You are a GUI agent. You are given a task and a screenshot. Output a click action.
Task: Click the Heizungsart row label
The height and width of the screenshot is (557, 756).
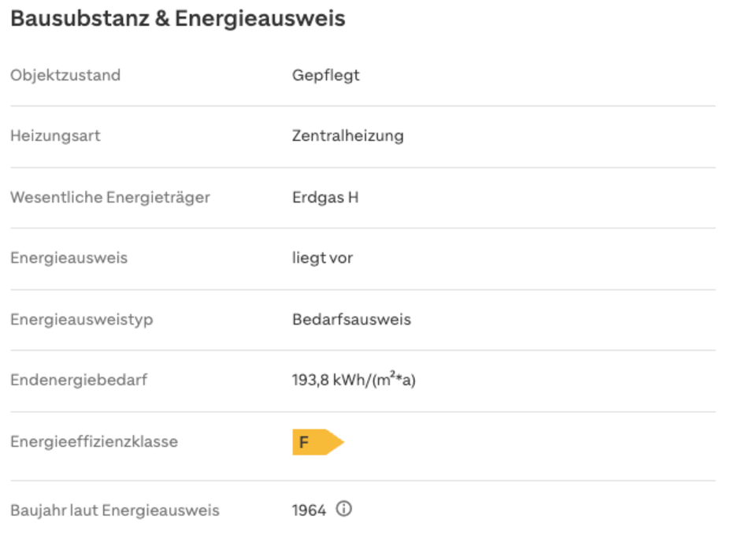(55, 136)
